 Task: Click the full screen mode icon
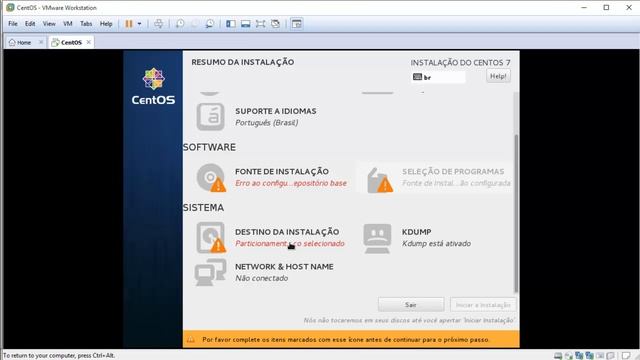coord(260,24)
